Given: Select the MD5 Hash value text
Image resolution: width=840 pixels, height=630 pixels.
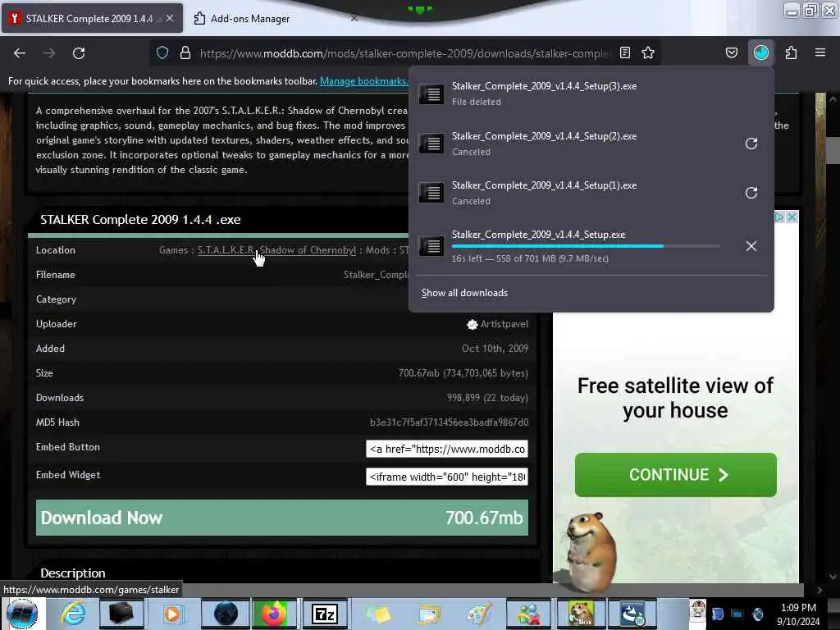Looking at the screenshot, I should click(x=449, y=422).
